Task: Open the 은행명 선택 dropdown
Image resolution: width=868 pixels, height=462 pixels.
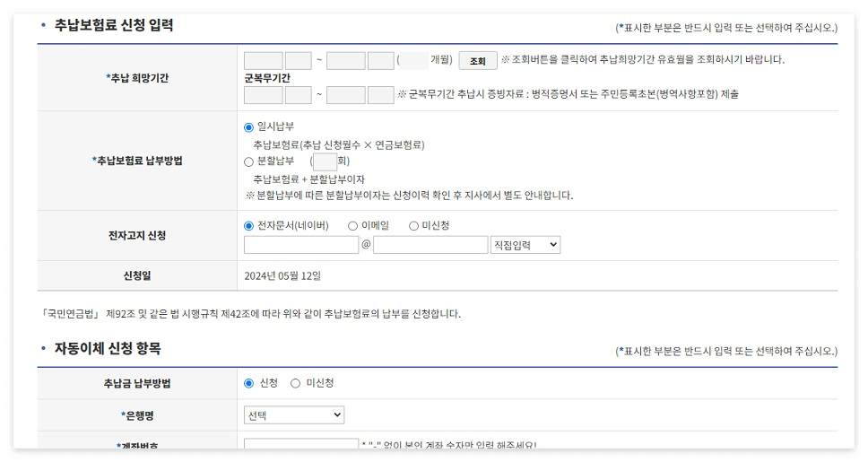Action: [x=294, y=415]
